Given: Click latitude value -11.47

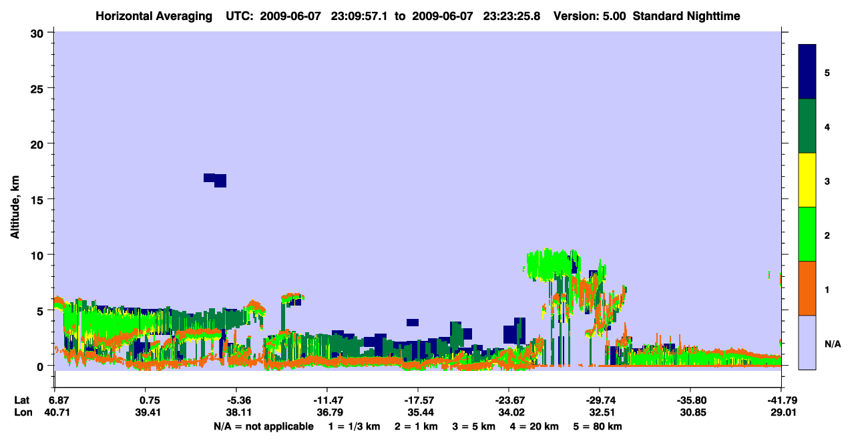Looking at the screenshot, I should [328, 400].
